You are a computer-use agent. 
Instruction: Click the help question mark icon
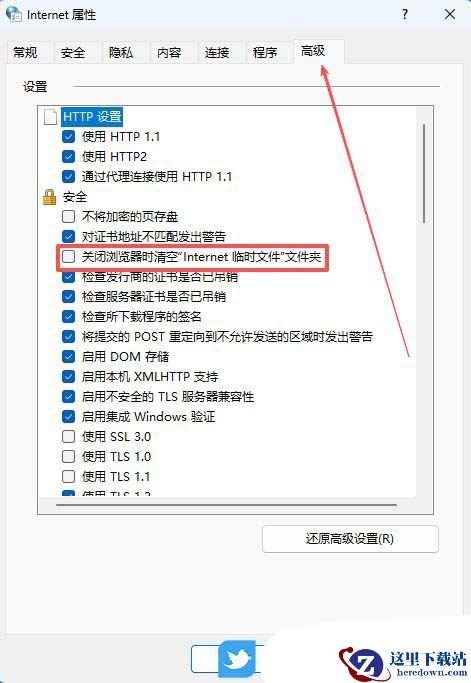point(405,14)
